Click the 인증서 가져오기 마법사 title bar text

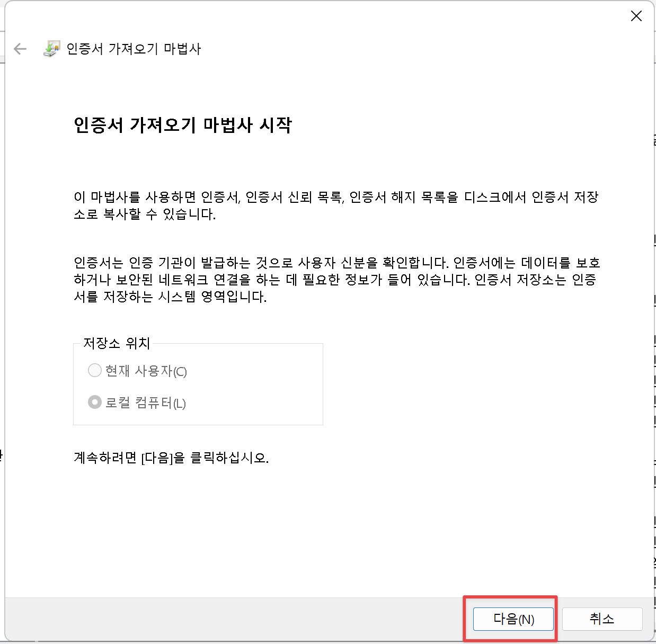click(x=134, y=49)
